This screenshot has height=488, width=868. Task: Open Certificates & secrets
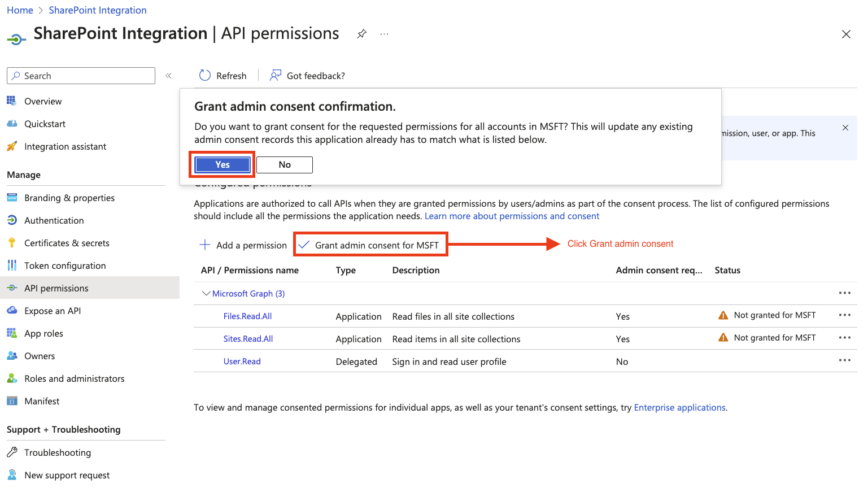pyautogui.click(x=67, y=243)
